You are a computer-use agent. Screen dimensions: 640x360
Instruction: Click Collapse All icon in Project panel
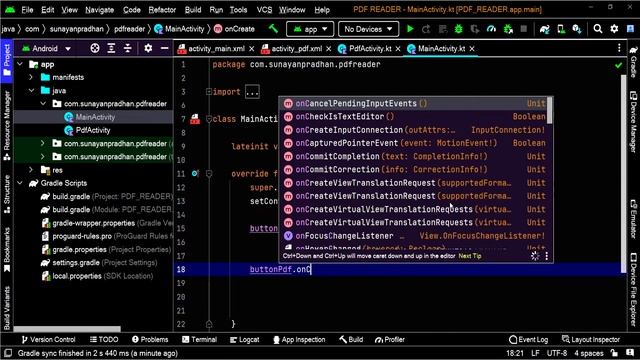tap(128, 49)
